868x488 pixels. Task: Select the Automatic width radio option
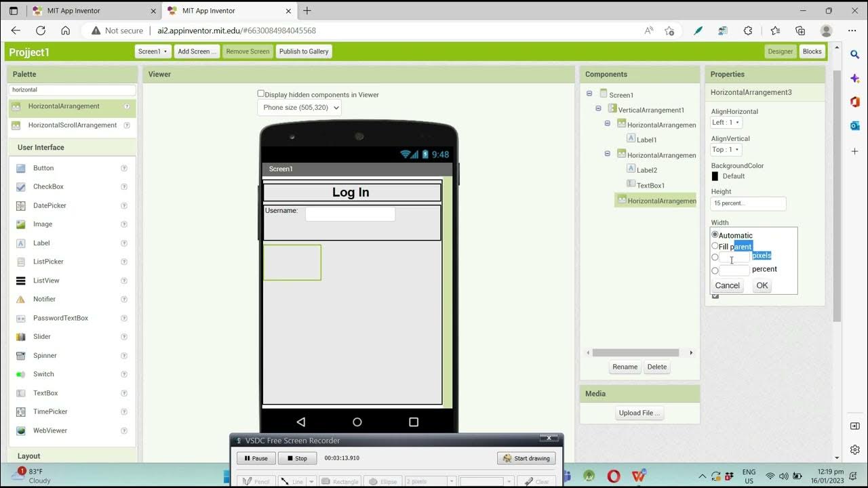pyautogui.click(x=715, y=235)
